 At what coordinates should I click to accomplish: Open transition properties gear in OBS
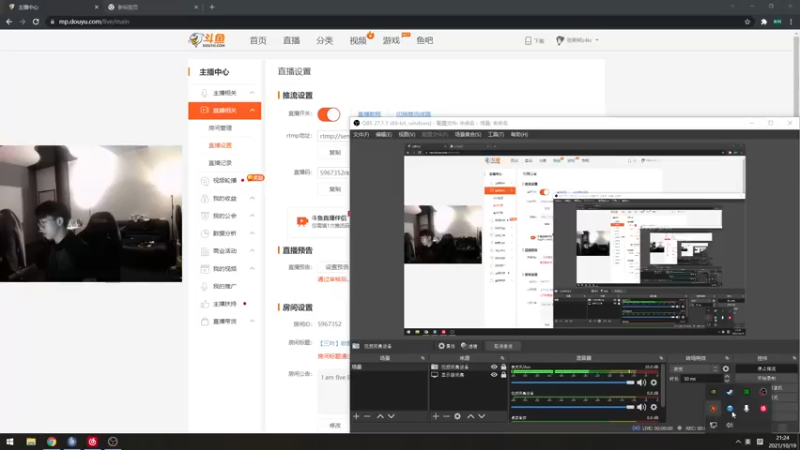[x=726, y=368]
